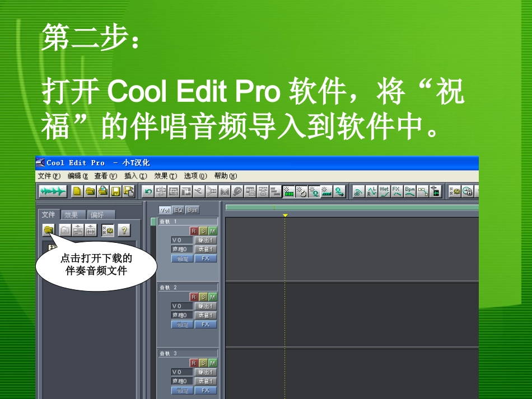Click the envelope edit points icon
The height and width of the screenshot is (399, 532).
pos(422,192)
